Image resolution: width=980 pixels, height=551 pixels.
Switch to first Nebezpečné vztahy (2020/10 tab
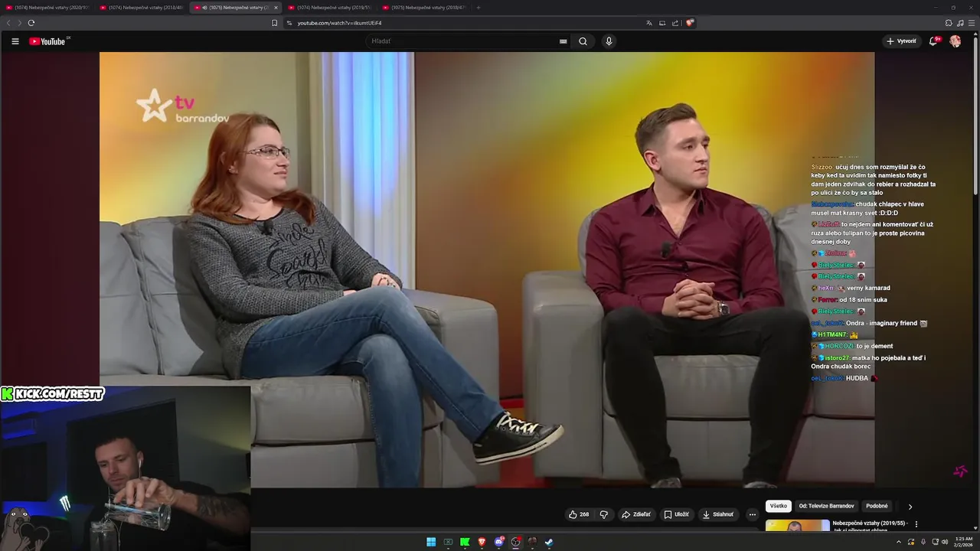click(x=47, y=8)
